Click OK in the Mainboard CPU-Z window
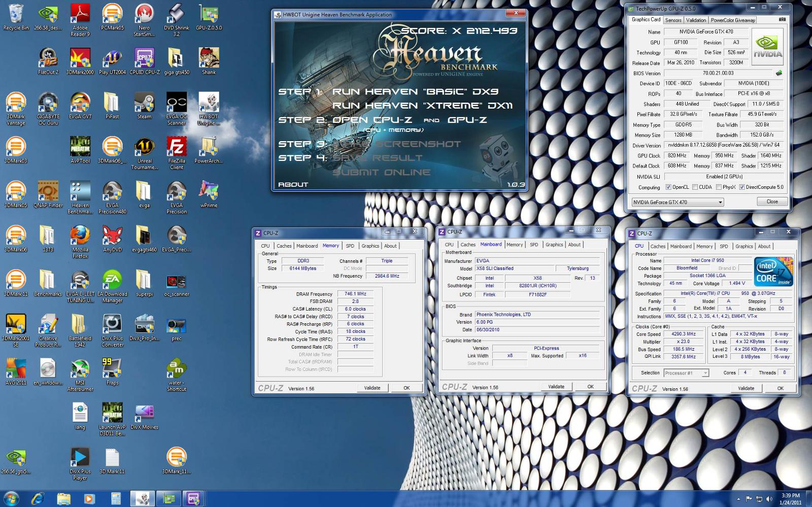 590,387
